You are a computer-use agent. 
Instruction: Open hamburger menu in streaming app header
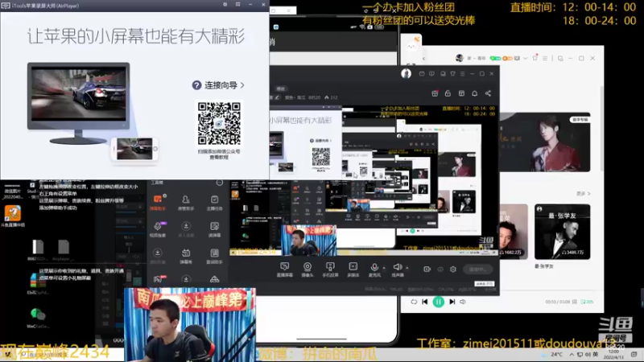[462, 74]
